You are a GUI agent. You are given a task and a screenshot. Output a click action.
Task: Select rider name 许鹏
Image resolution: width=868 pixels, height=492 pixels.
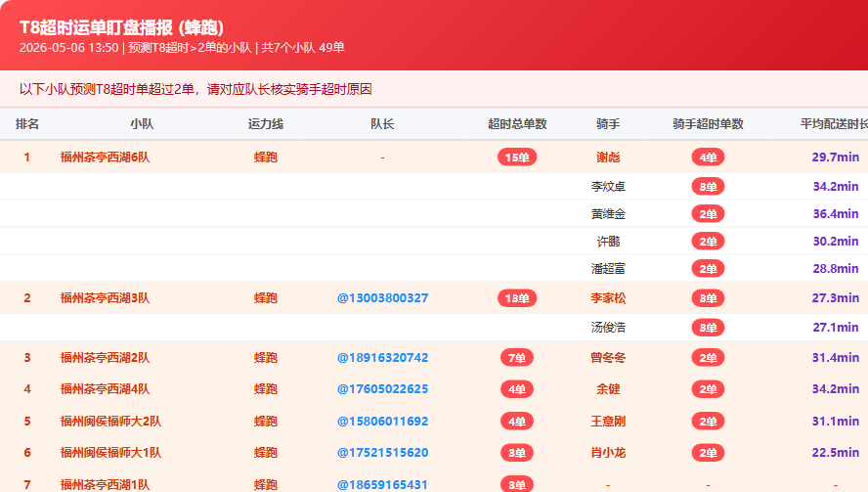pos(608,242)
